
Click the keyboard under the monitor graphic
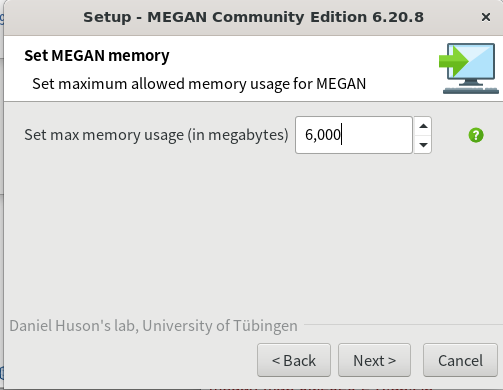point(471,91)
